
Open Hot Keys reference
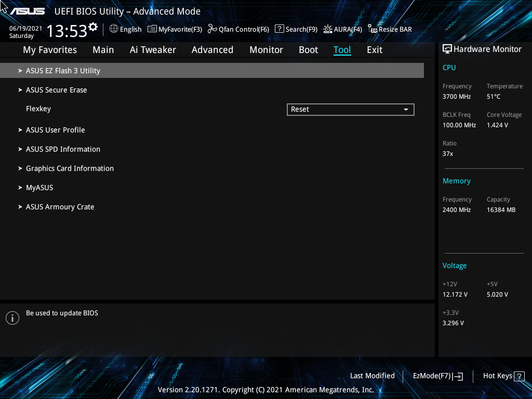(502, 376)
